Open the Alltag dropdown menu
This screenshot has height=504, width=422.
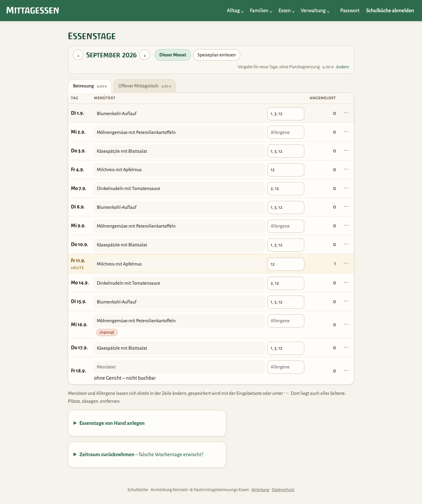[235, 11]
